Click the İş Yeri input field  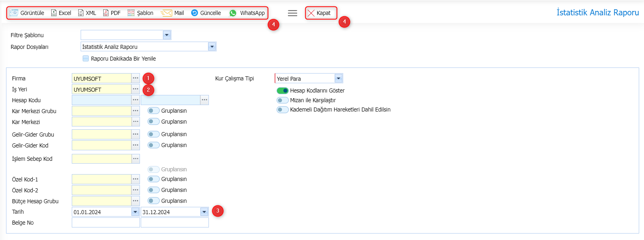coord(102,89)
